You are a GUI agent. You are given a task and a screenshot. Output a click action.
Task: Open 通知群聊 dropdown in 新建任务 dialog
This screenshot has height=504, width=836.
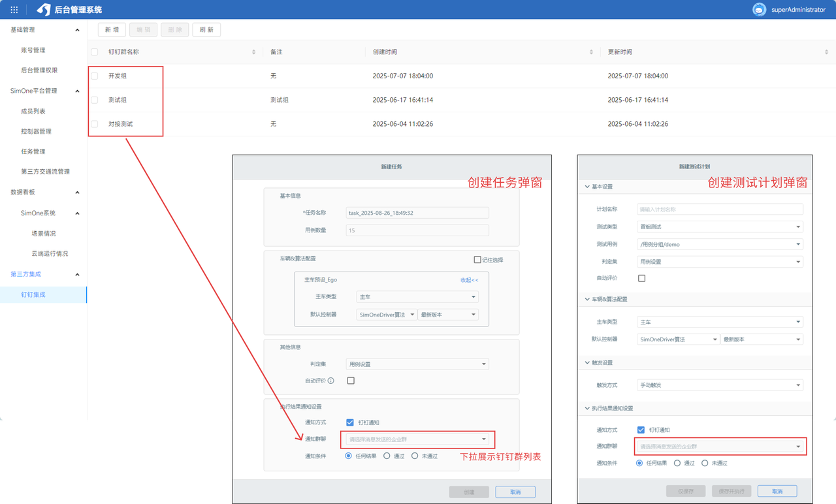[417, 439]
